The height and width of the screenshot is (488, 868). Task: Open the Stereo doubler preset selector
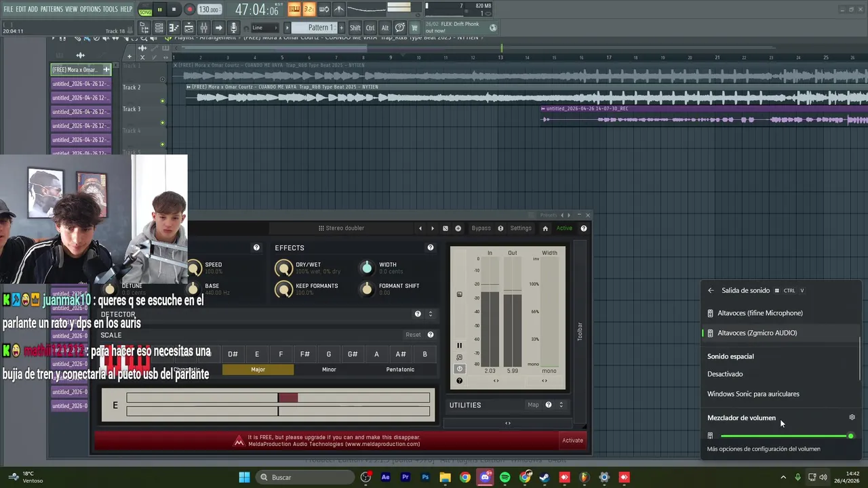point(341,228)
